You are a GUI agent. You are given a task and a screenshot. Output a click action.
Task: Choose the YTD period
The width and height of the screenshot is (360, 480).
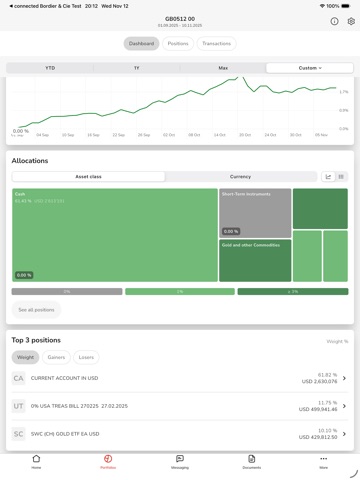click(x=50, y=68)
